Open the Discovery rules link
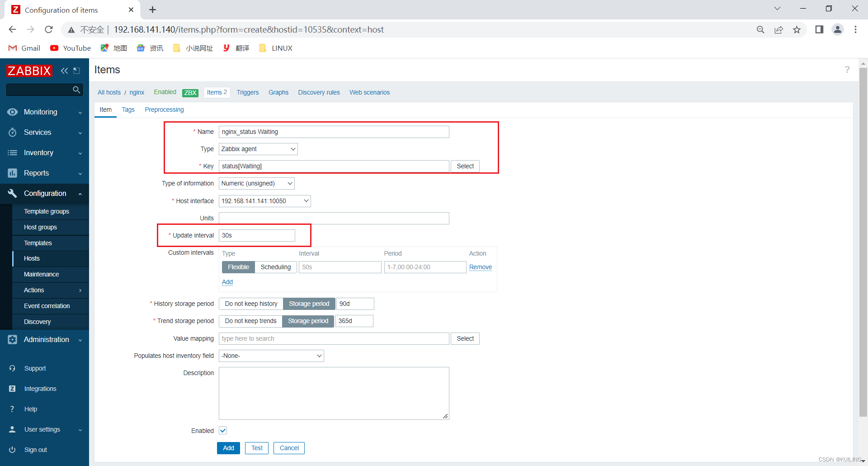The height and width of the screenshot is (466, 868). click(319, 92)
